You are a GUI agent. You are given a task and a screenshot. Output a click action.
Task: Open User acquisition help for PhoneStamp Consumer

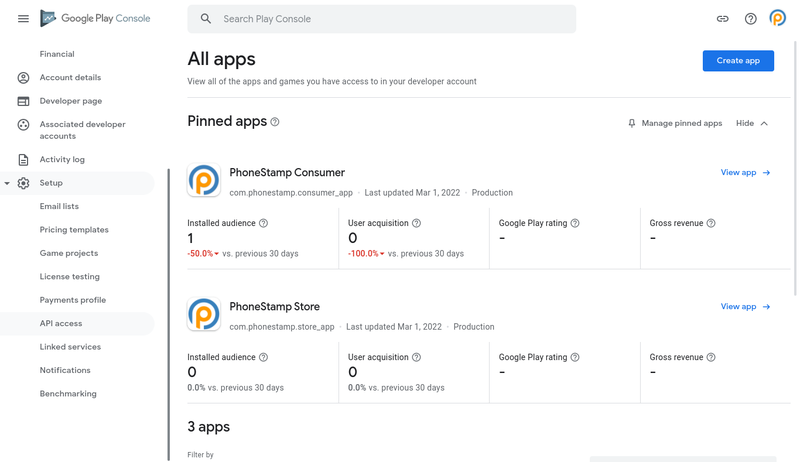click(x=416, y=223)
